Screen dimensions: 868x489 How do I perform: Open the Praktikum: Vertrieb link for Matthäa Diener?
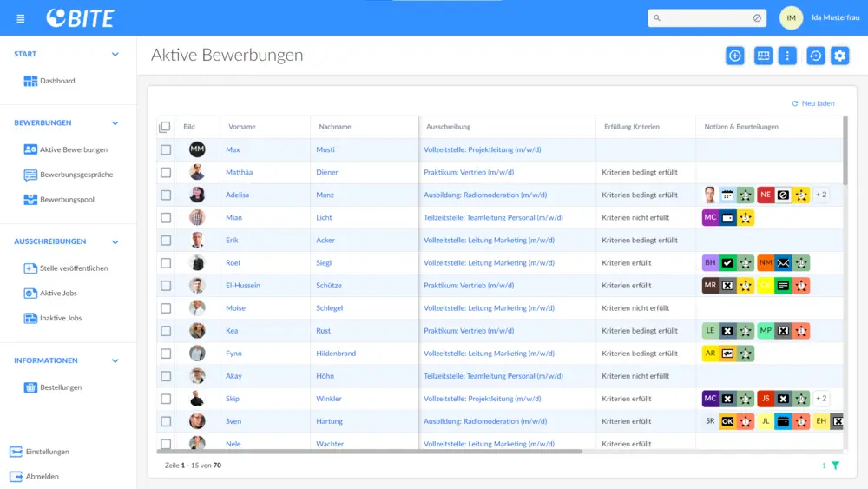tap(469, 172)
